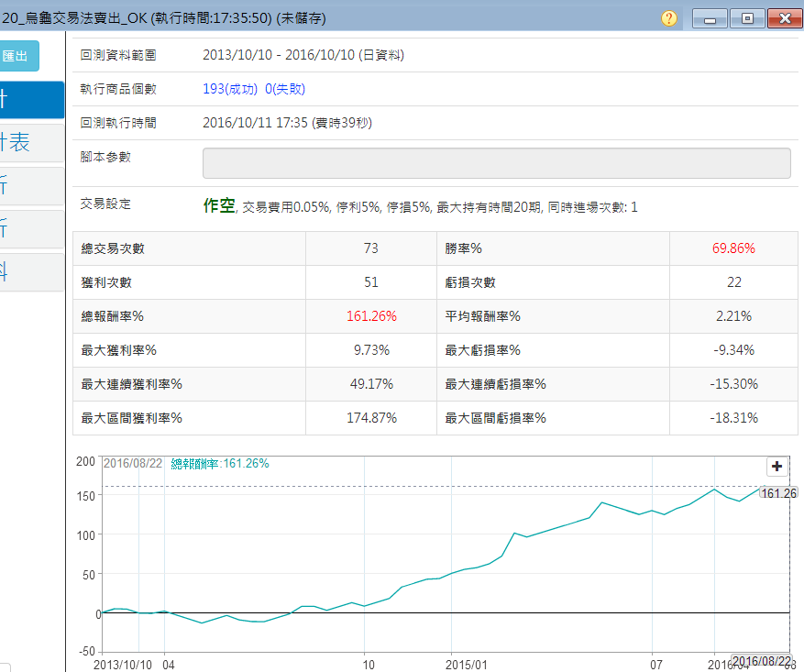The height and width of the screenshot is (672, 804).
Task: Click the 2016/08/22 date marker on x-axis
Action: (760, 661)
